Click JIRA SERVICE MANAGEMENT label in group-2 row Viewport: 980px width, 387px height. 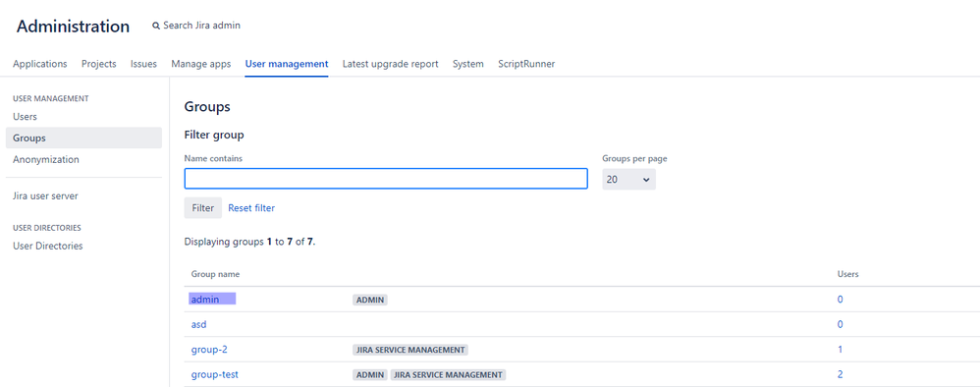[x=410, y=350]
